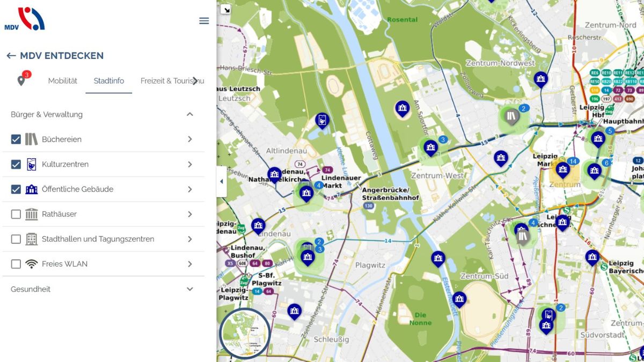Enable the Stadthallen und Tagungszentren checkbox
This screenshot has width=644, height=362.
[x=16, y=239]
